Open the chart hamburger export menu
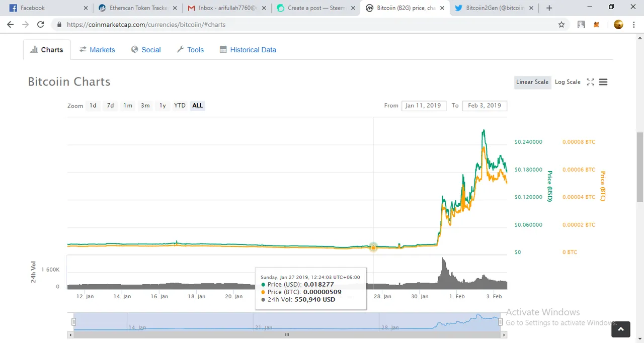Viewport: 644px width, 343px height. (x=603, y=82)
